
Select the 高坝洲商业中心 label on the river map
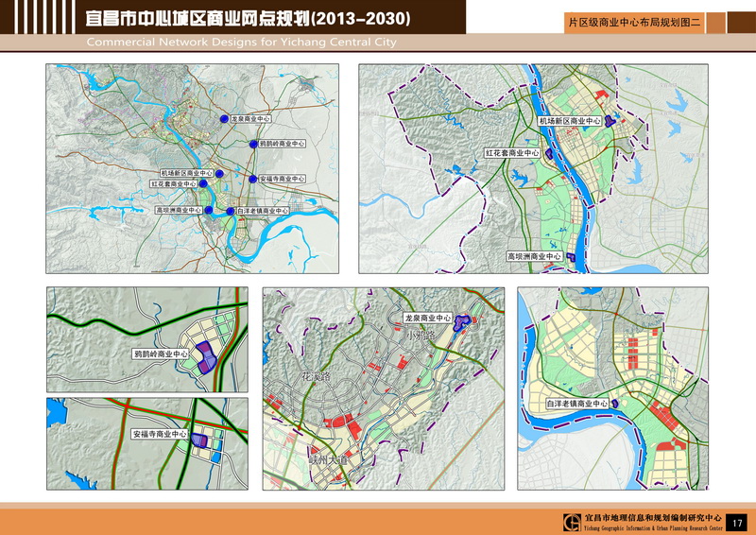tap(534, 256)
